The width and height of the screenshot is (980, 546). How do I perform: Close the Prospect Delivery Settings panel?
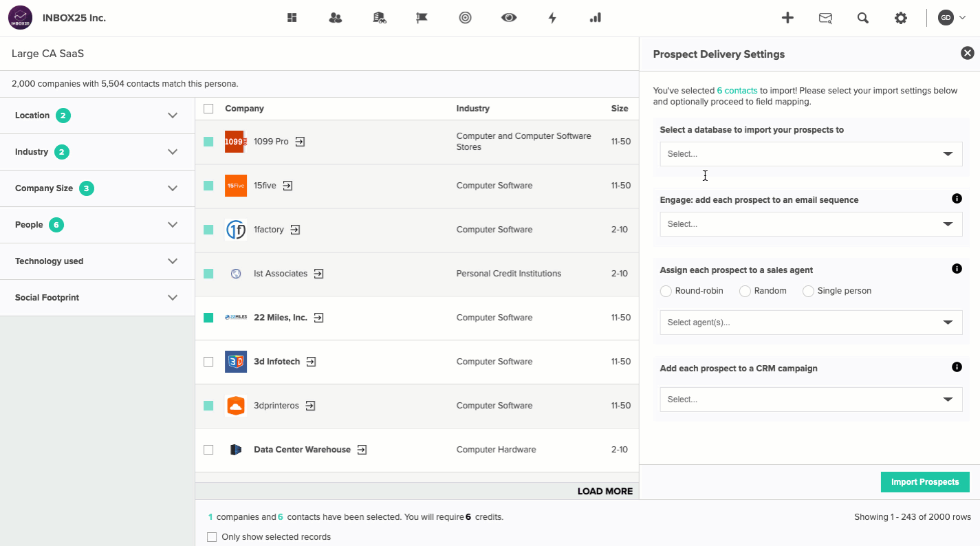(x=968, y=53)
